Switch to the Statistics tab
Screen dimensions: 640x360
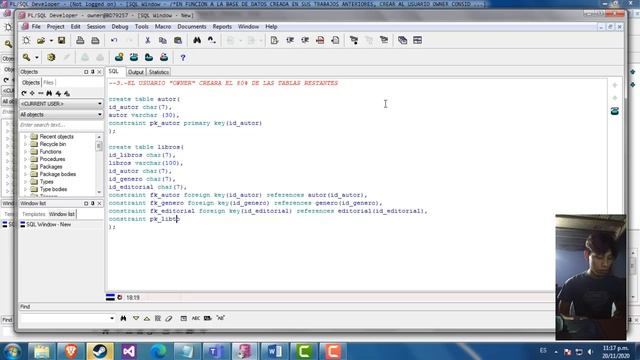coord(159,72)
